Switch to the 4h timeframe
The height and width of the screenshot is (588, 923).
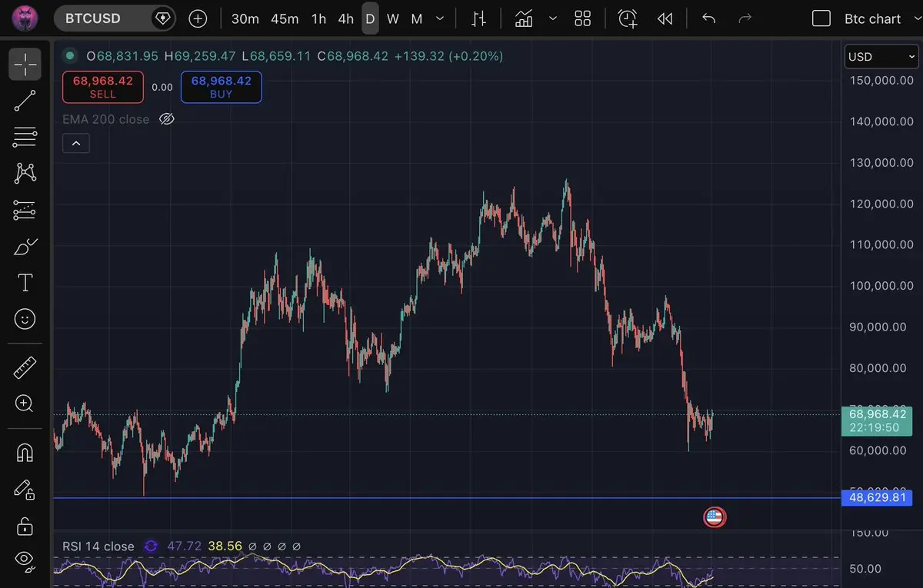[x=346, y=18]
